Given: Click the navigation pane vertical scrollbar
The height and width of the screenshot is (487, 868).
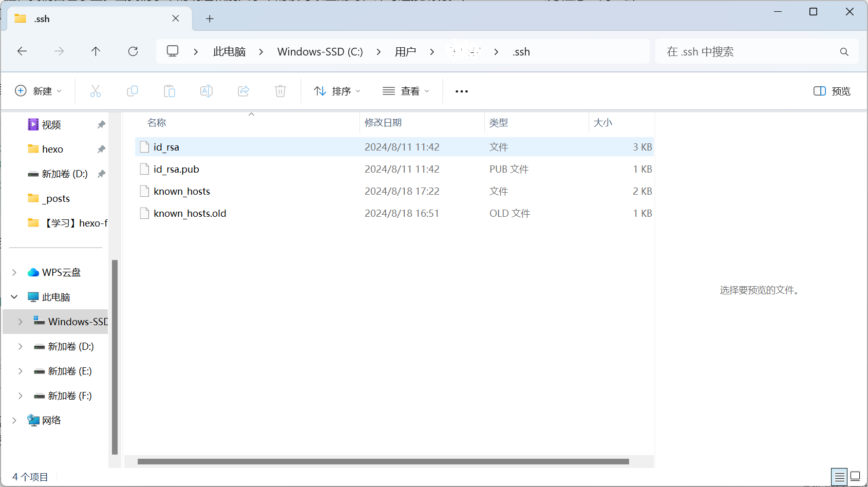Looking at the screenshot, I should [115, 357].
